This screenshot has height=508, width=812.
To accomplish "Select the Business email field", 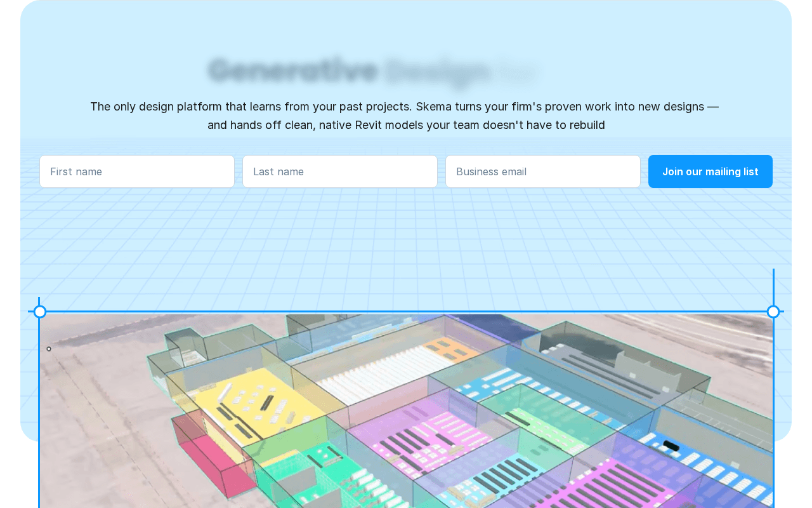I will point(543,171).
